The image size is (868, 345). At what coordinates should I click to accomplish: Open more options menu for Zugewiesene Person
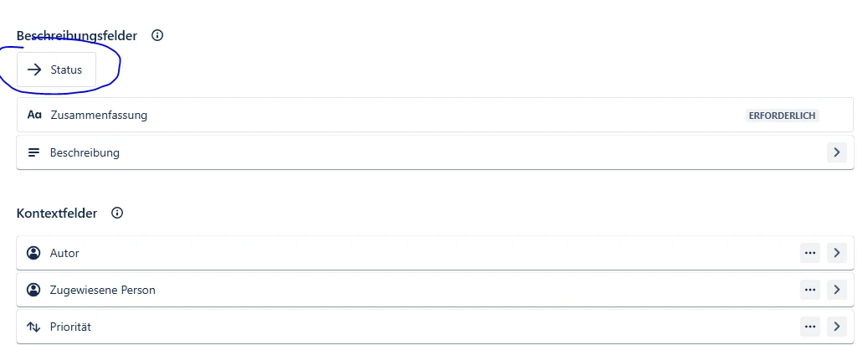810,290
